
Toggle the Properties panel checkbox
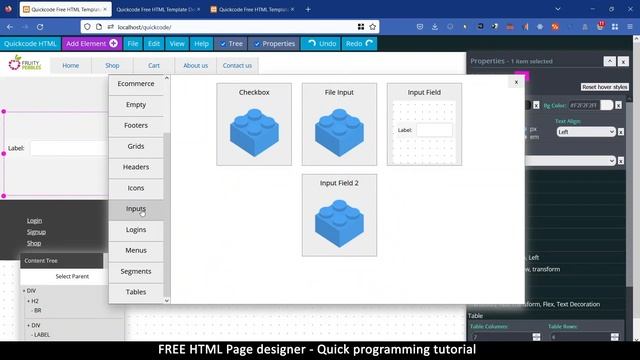[257, 44]
